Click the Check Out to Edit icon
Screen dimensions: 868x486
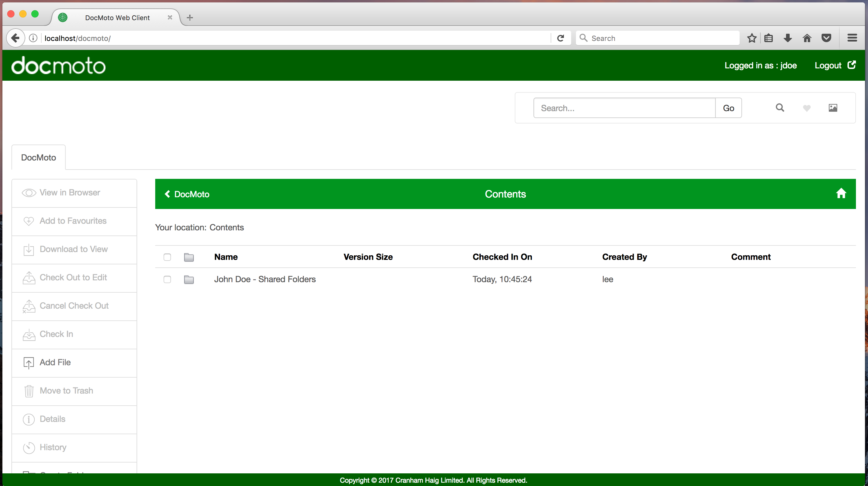point(29,278)
